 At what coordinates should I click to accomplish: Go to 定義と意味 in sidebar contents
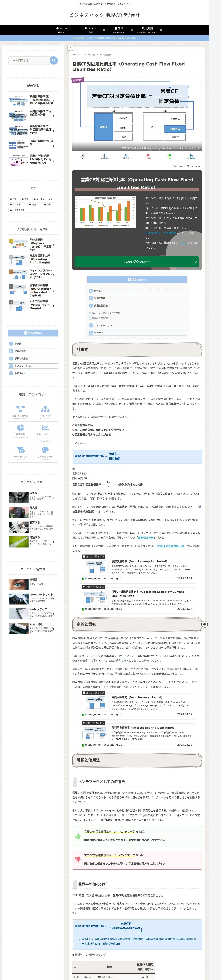(x=20, y=351)
